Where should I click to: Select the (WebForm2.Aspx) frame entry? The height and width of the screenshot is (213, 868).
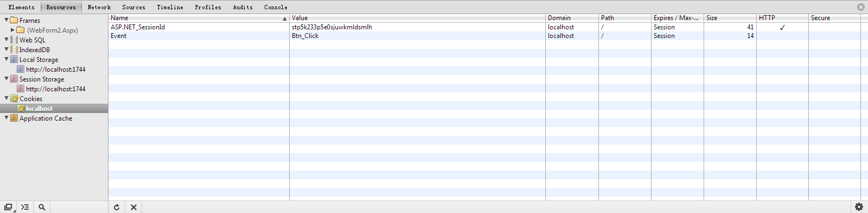click(x=53, y=30)
